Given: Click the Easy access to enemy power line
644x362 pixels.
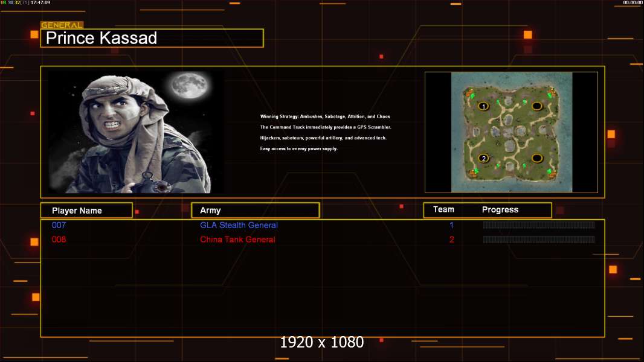Looking at the screenshot, I should [299, 148].
